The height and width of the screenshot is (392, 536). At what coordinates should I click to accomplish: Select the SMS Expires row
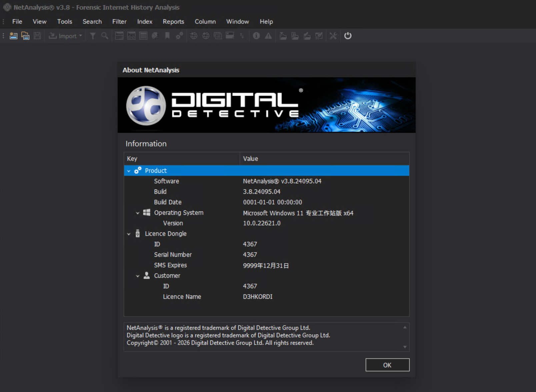(267, 265)
